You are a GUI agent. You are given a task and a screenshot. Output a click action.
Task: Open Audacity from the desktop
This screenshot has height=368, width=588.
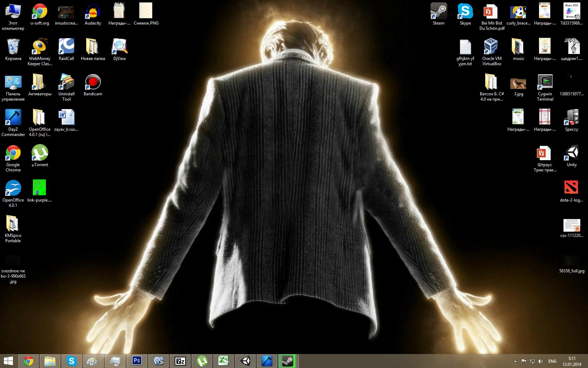coord(93,14)
